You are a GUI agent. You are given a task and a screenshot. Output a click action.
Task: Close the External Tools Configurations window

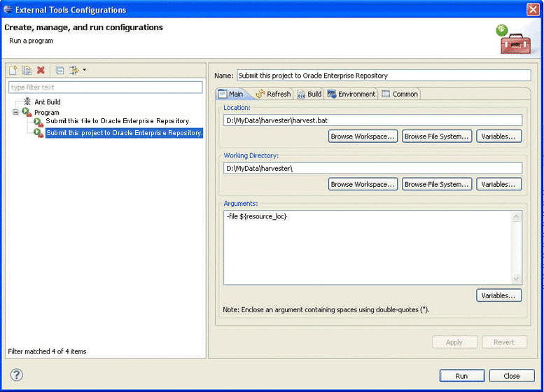pyautogui.click(x=533, y=9)
